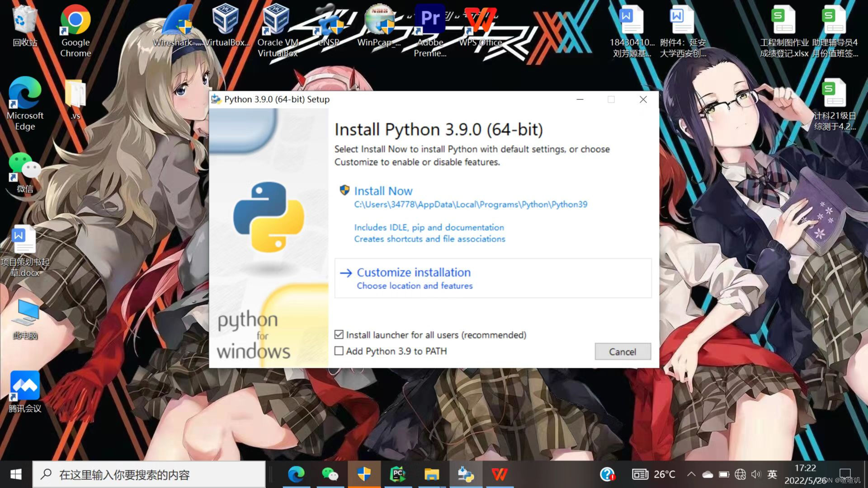Click the taskbar search box
868x488 pixels.
pos(149,474)
